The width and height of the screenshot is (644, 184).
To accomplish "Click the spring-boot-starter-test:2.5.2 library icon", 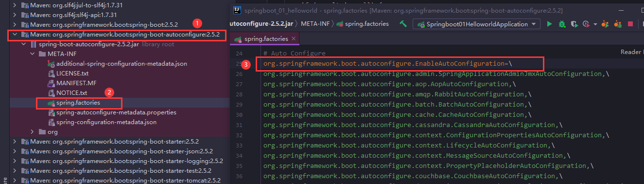I will click(x=24, y=171).
